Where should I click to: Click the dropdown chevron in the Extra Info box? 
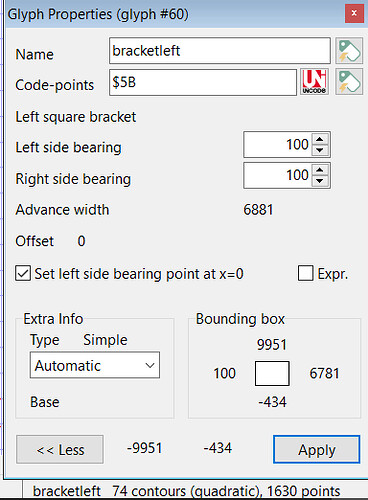coord(150,365)
